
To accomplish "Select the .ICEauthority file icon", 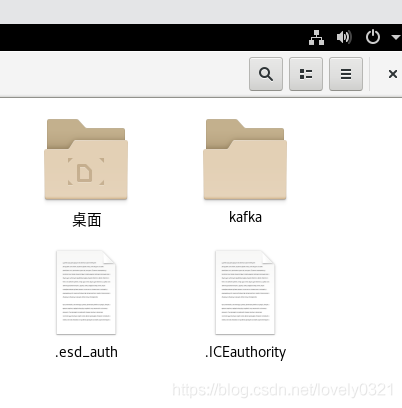I will 245,292.
